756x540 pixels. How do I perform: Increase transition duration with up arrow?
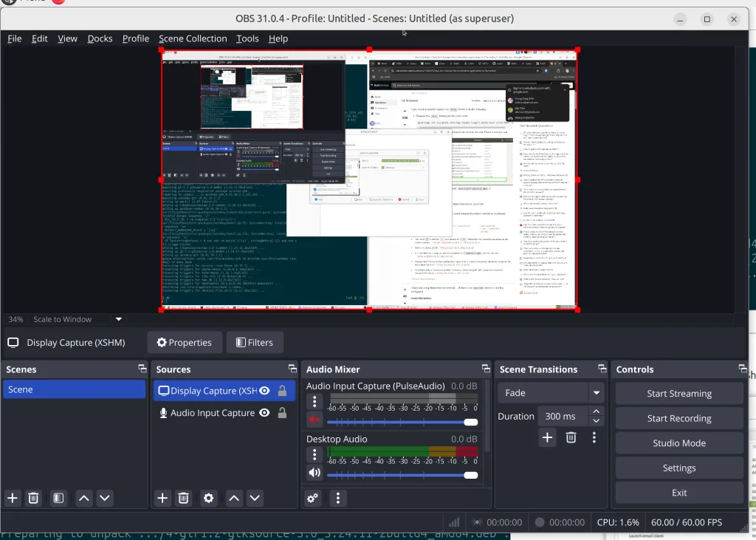[x=597, y=411]
